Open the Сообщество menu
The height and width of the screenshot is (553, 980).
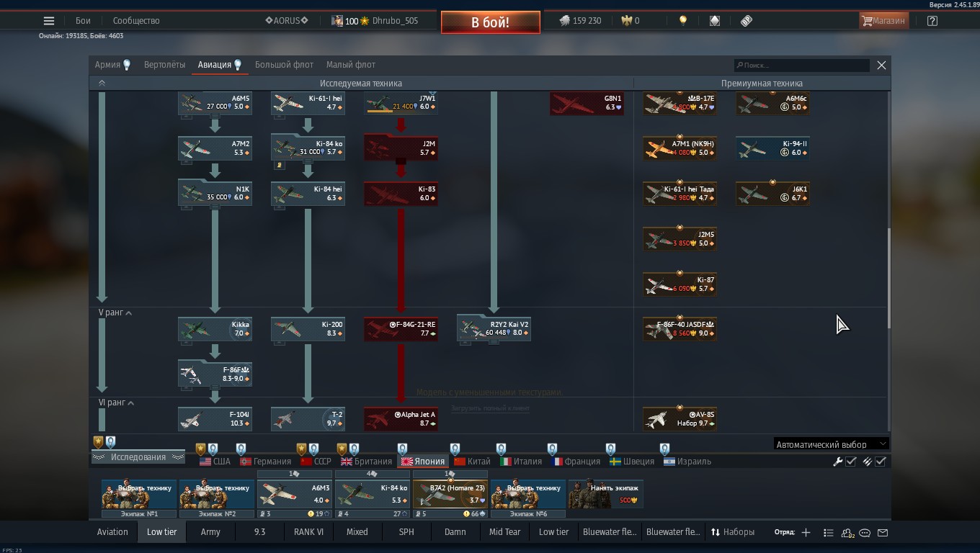[x=136, y=21]
